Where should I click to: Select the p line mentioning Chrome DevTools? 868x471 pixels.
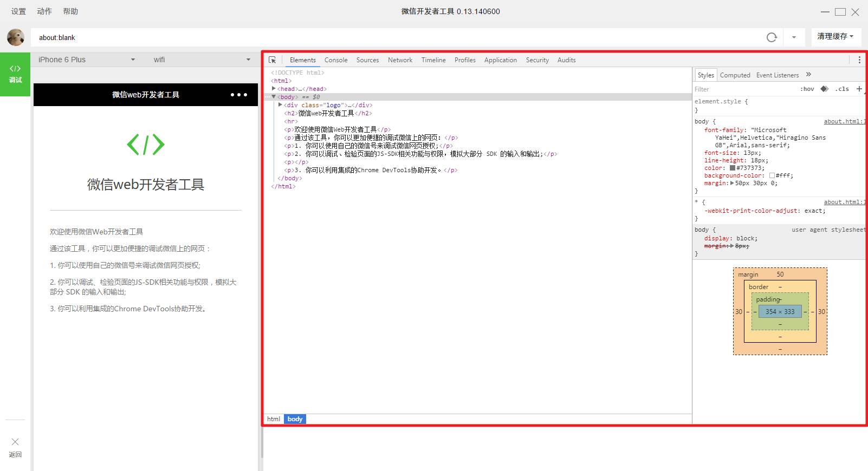pos(371,170)
